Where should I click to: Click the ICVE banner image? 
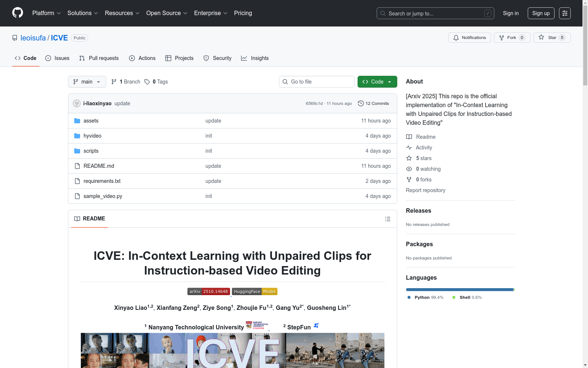233,350
